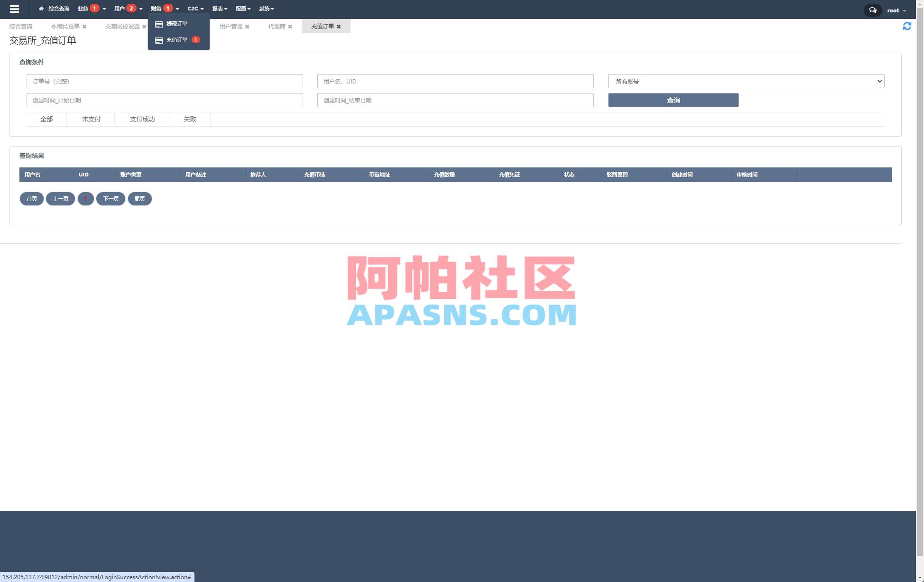The image size is (924, 582).
Task: Open the hamburger navigation menu
Action: [x=15, y=9]
